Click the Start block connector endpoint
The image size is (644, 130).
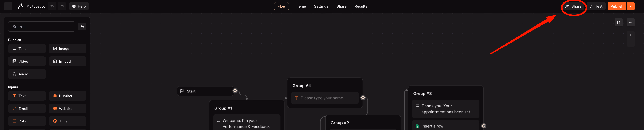click(235, 91)
